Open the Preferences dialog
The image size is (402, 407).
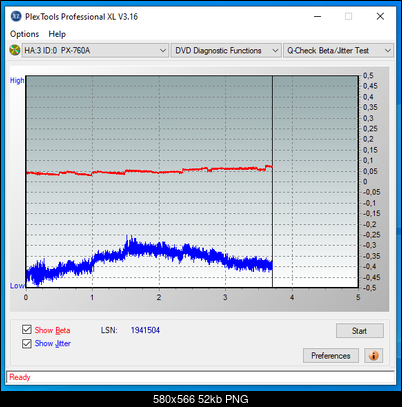coord(331,356)
